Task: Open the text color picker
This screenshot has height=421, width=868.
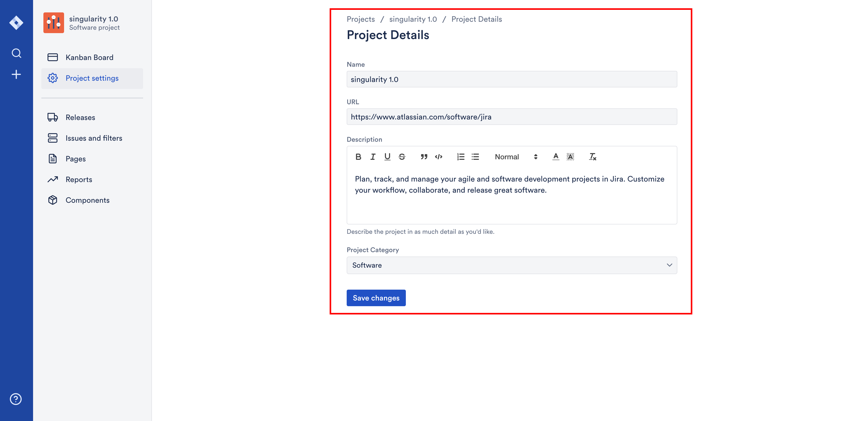Action: pyautogui.click(x=556, y=157)
